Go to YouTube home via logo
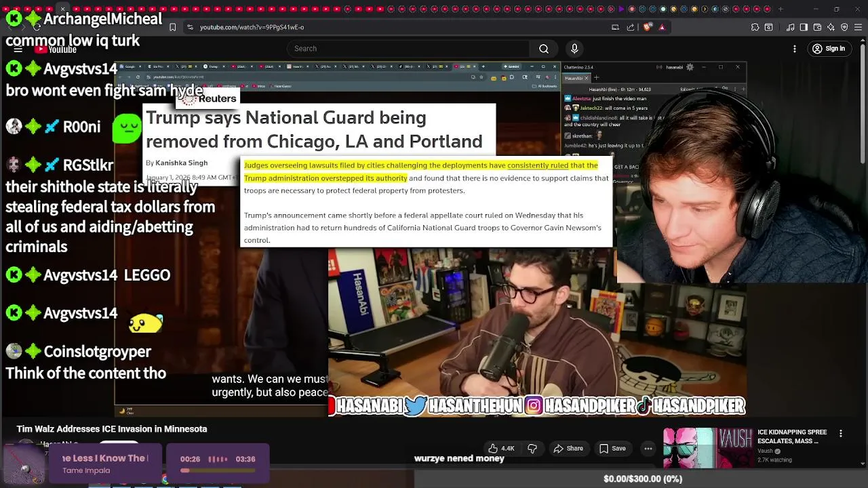Image resolution: width=868 pixels, height=488 pixels. [57, 49]
